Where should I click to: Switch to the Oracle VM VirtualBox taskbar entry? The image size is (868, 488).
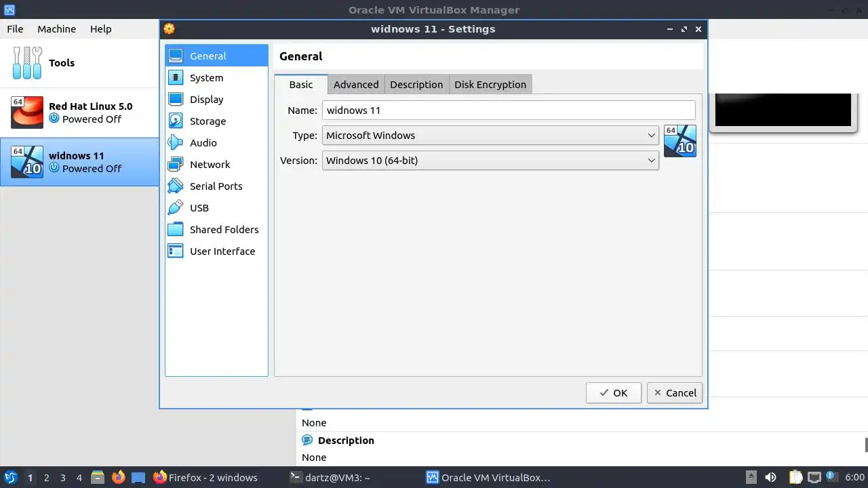pos(488,478)
